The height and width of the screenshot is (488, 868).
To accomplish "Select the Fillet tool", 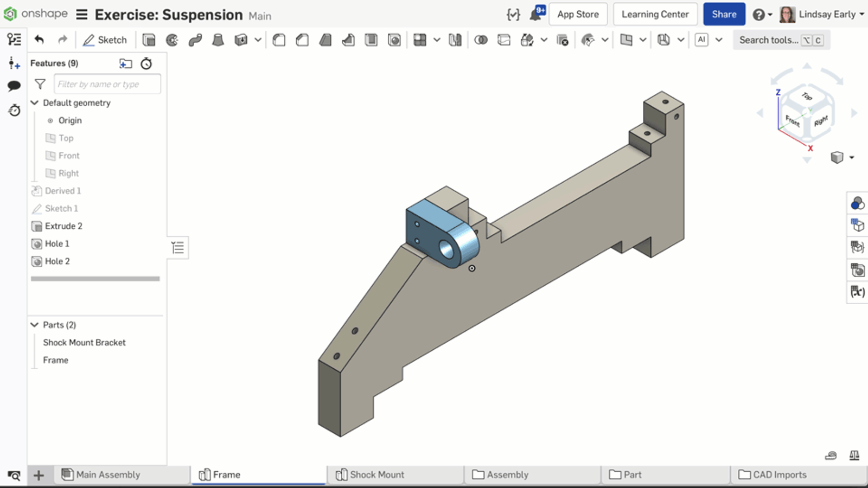I will coord(279,40).
